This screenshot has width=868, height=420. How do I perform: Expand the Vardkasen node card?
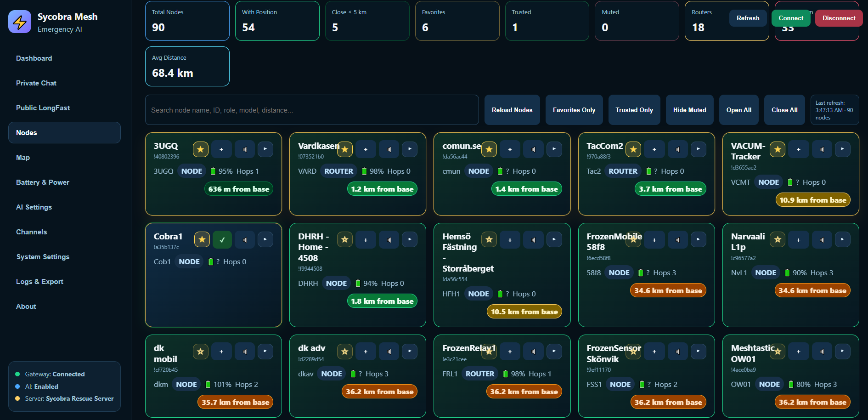[x=410, y=149]
